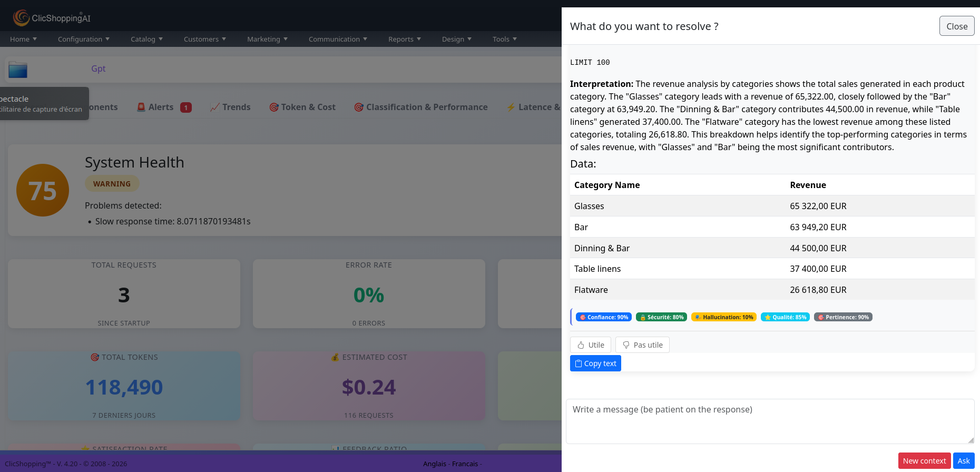Click the blue folder icon beside Gpt

pyautogui.click(x=18, y=70)
